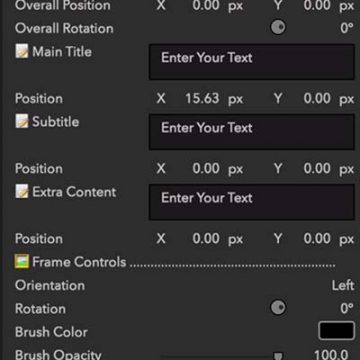This screenshot has height=360, width=360.
Task: Click the Main Title notepad icon
Action: click(x=22, y=52)
